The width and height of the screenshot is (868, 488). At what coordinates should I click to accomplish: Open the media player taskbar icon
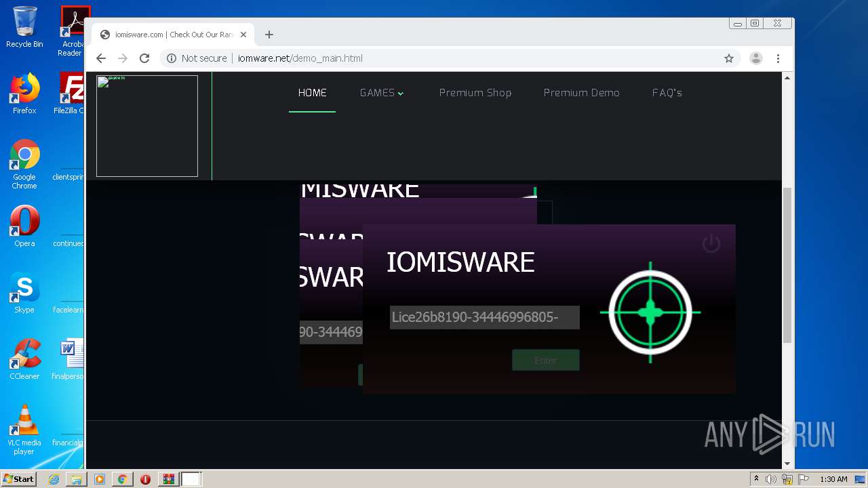point(100,479)
